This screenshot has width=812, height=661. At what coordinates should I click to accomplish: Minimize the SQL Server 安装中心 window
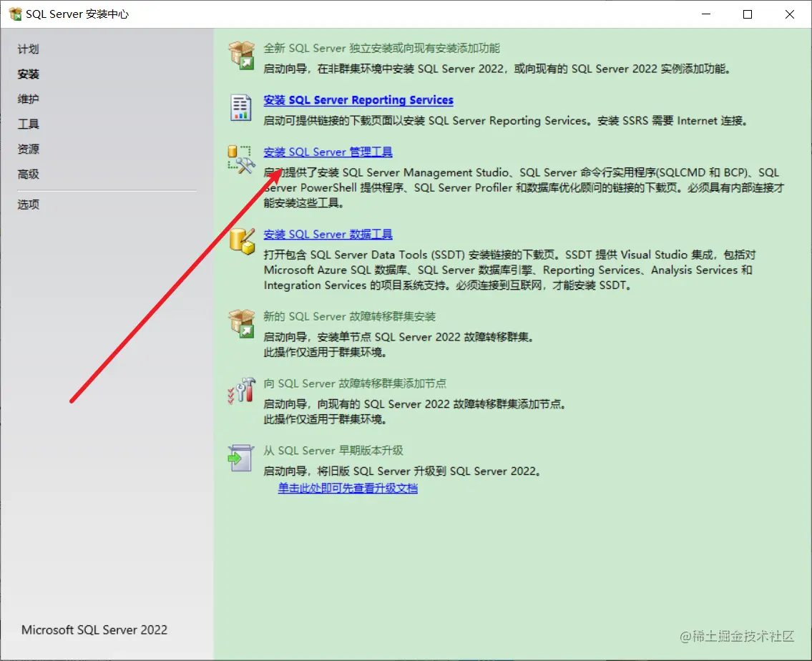click(x=706, y=14)
